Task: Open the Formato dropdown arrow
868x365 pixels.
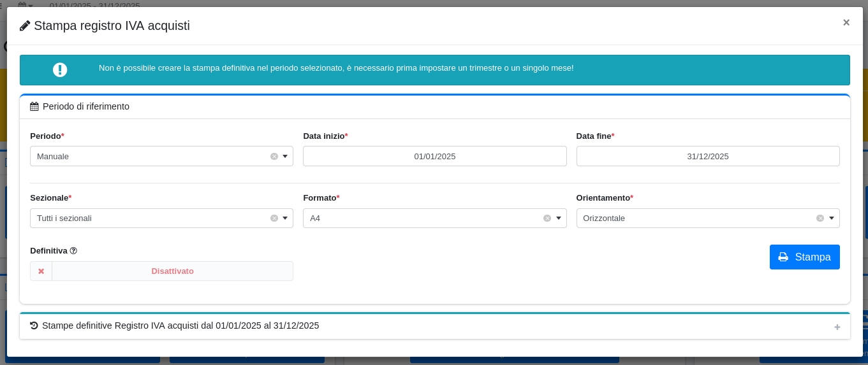Action: point(559,218)
